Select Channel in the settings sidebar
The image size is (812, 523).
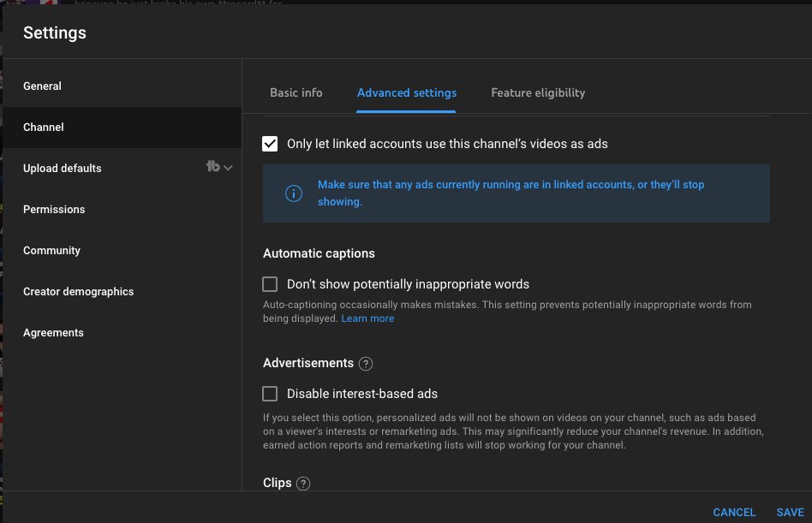(44, 127)
